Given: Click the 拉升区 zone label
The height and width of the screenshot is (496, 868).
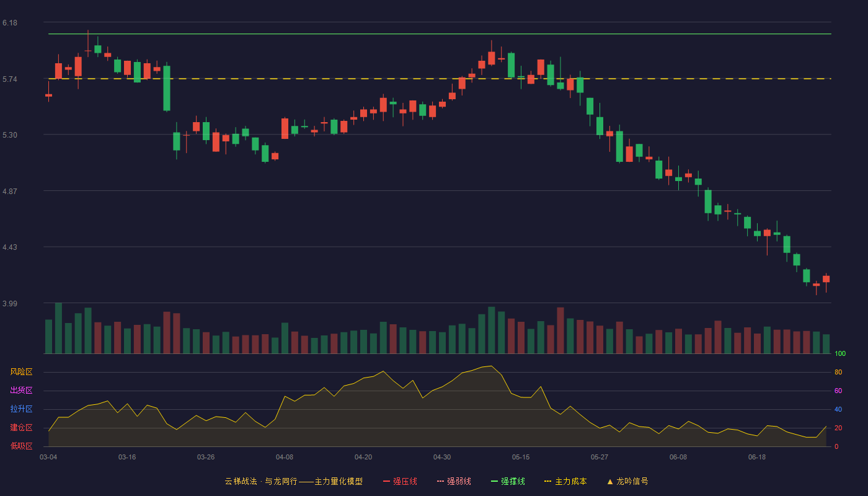Looking at the screenshot, I should click(21, 409).
